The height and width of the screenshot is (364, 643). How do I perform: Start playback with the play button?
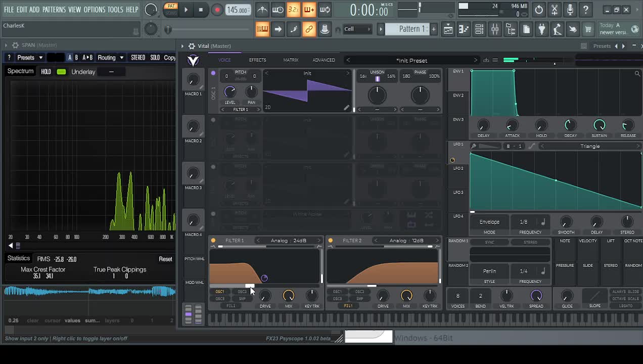click(x=186, y=10)
